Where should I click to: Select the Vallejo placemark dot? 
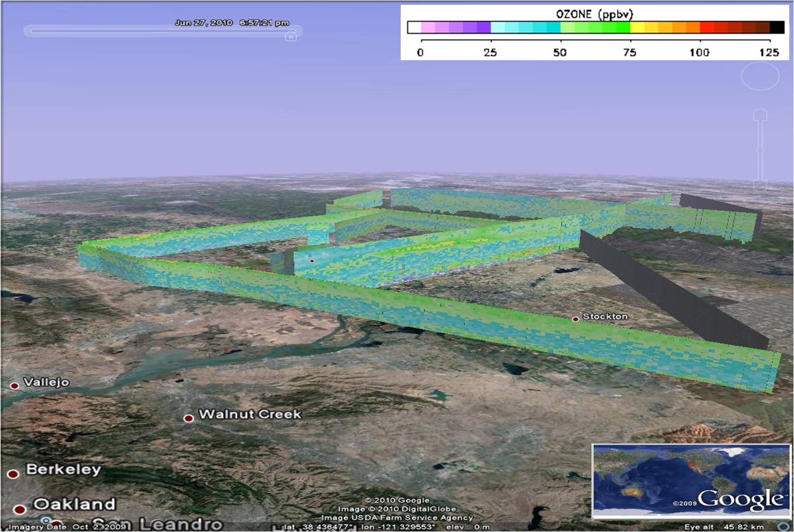click(x=15, y=386)
